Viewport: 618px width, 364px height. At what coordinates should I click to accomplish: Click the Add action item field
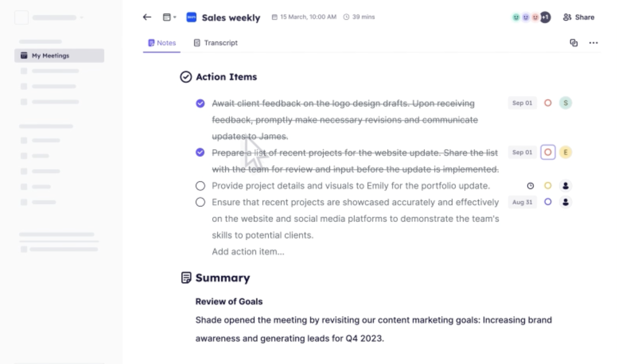[248, 251]
